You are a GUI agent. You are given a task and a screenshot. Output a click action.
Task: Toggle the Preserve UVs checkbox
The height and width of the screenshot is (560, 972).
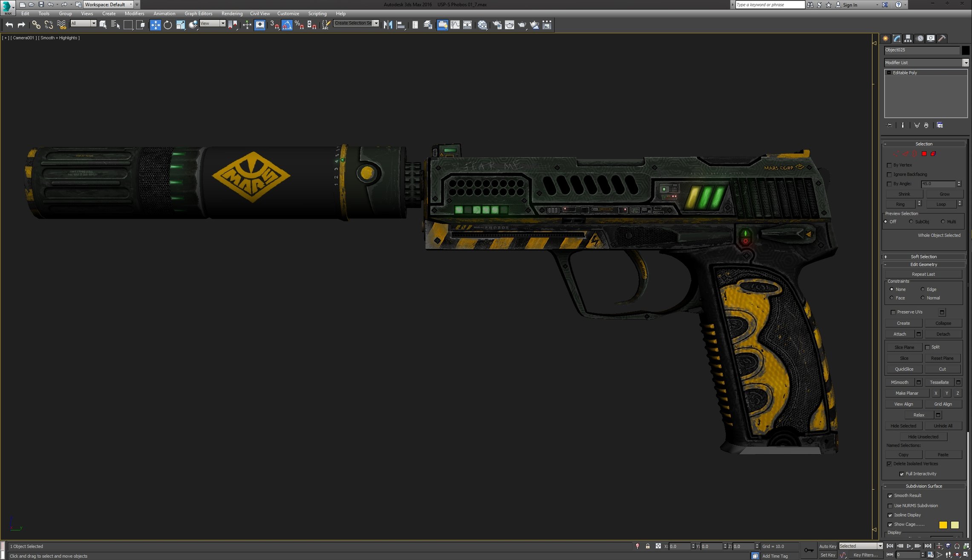pyautogui.click(x=893, y=312)
